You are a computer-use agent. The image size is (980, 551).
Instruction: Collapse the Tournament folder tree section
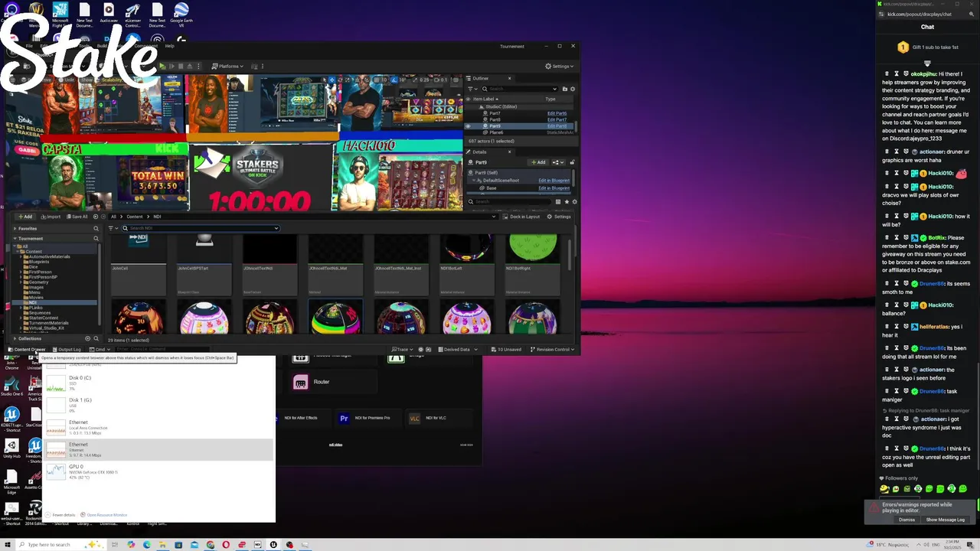point(14,238)
